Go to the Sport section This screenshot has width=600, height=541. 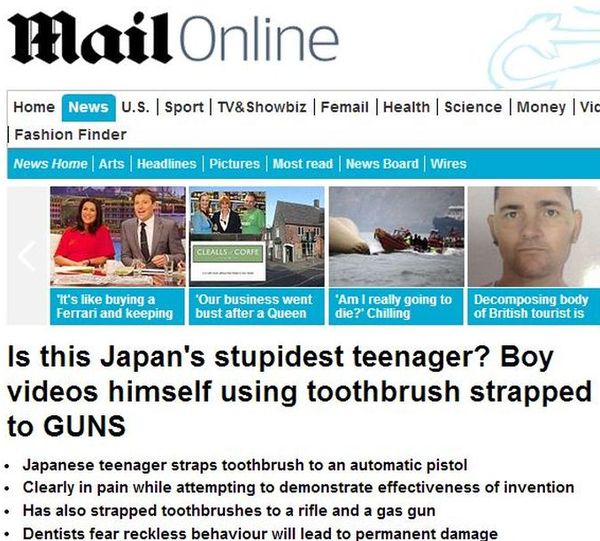(184, 107)
